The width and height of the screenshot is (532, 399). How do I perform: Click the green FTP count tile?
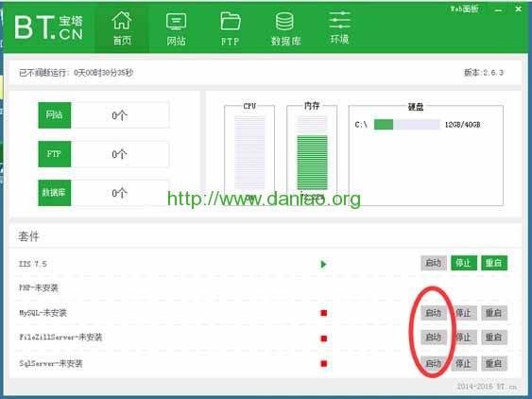tap(54, 154)
